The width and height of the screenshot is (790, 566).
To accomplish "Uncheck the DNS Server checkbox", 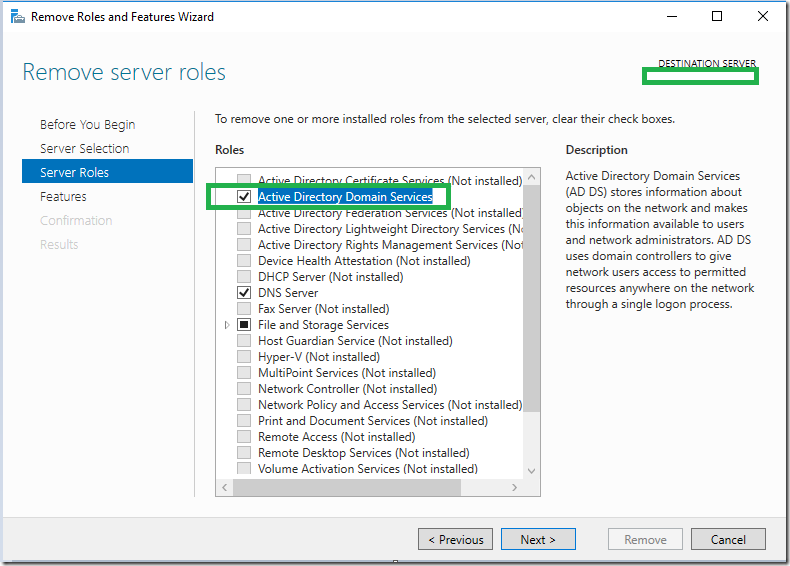I will pos(244,293).
